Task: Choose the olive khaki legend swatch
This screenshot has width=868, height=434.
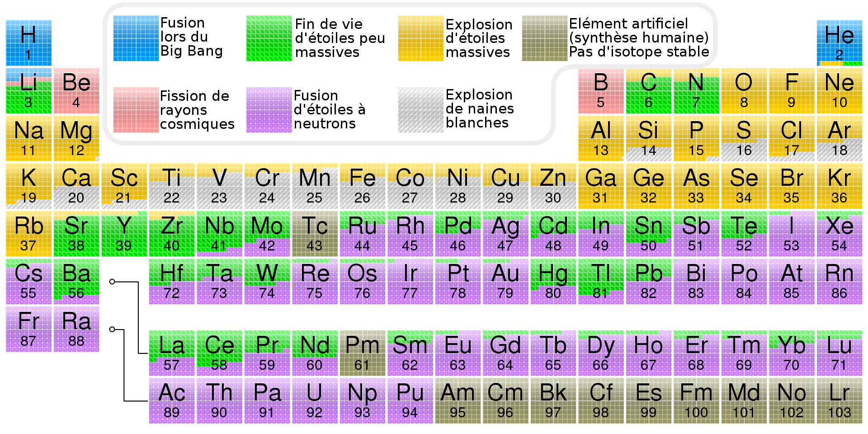Action: pyautogui.click(x=544, y=38)
